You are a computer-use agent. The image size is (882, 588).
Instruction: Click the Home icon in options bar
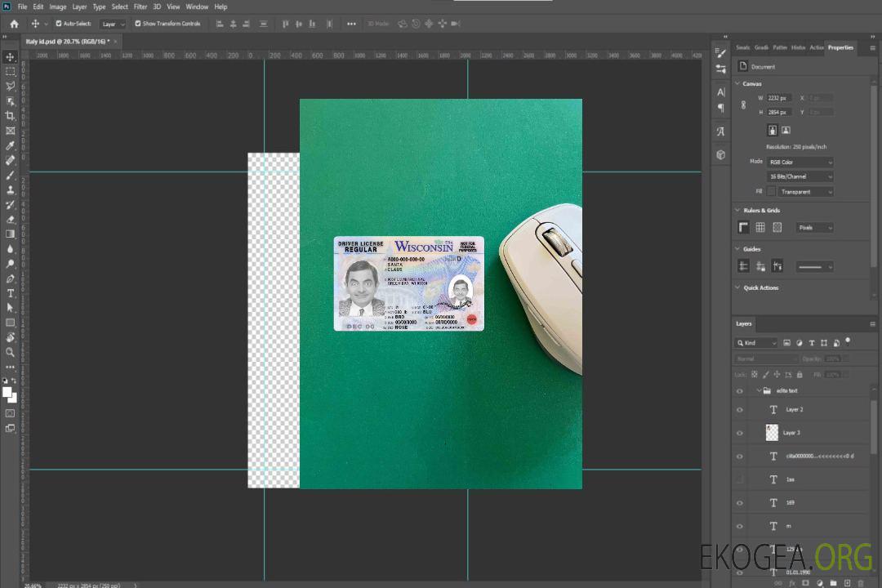coord(14,24)
